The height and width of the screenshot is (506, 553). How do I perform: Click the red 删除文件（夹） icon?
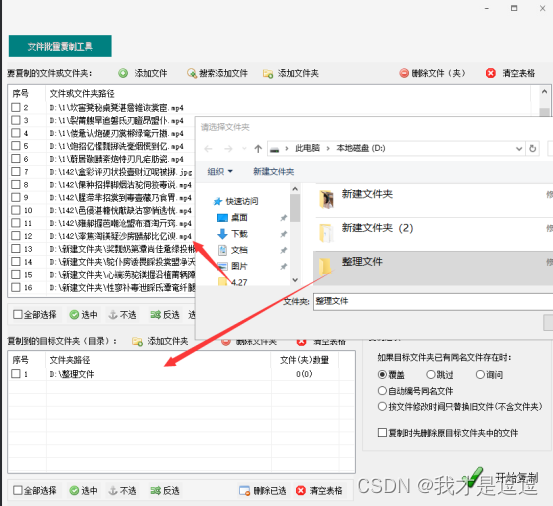404,73
